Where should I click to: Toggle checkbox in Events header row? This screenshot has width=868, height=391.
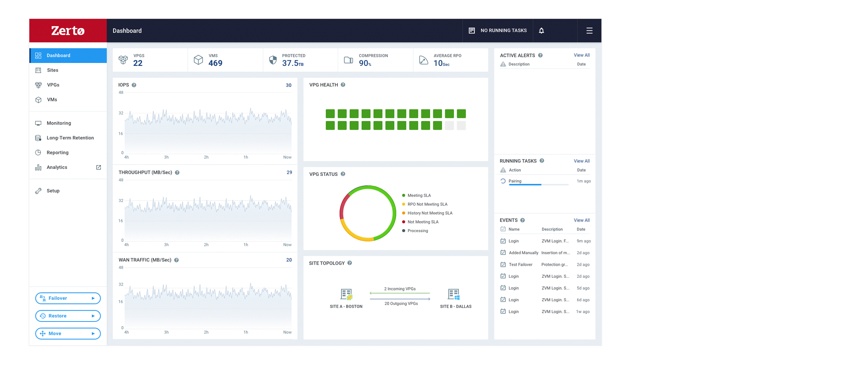[x=503, y=229]
